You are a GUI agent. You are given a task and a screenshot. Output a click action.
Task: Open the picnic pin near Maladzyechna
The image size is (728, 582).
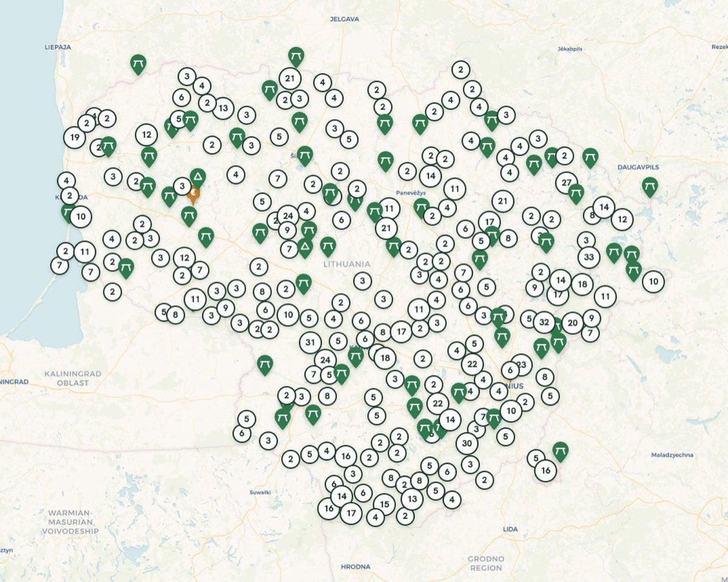561,452
